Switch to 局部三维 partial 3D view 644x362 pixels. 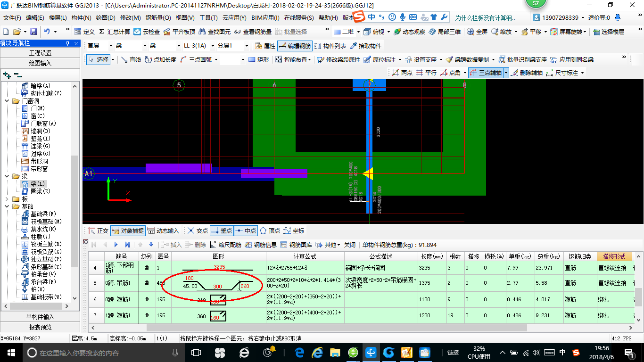coord(445,32)
